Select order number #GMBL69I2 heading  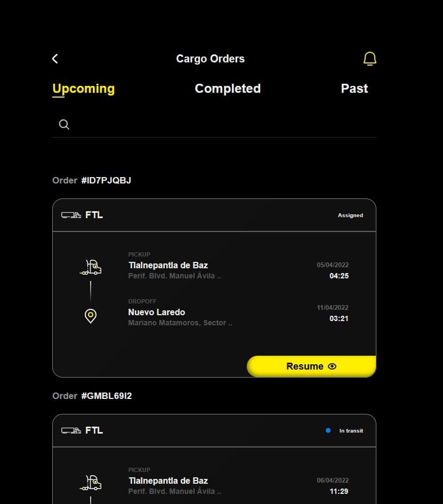tap(92, 396)
